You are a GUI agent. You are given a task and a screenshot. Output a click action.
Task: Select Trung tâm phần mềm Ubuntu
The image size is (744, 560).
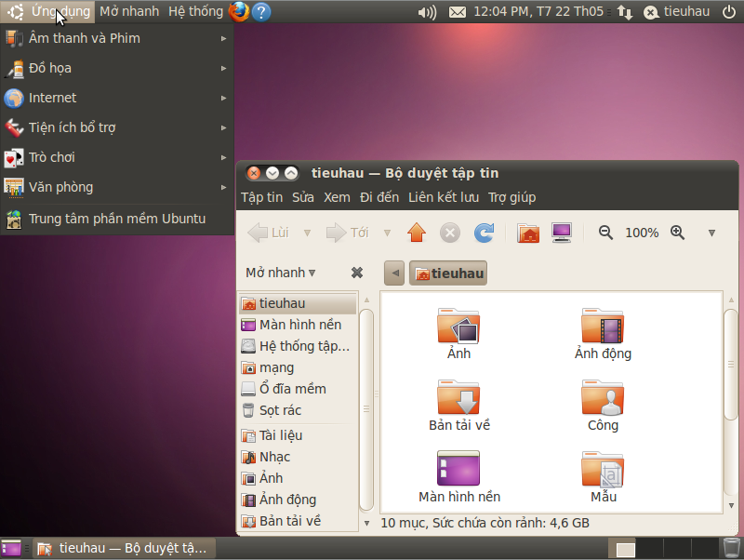pyautogui.click(x=116, y=219)
